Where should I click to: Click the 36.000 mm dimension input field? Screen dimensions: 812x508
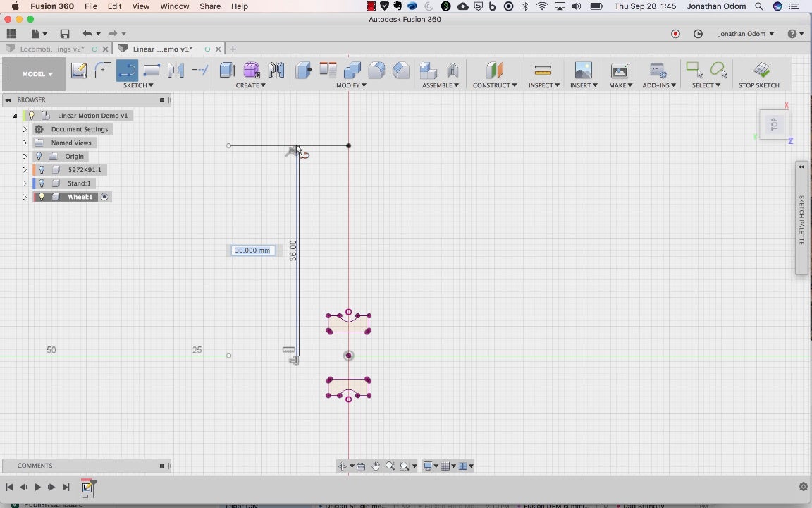click(253, 250)
